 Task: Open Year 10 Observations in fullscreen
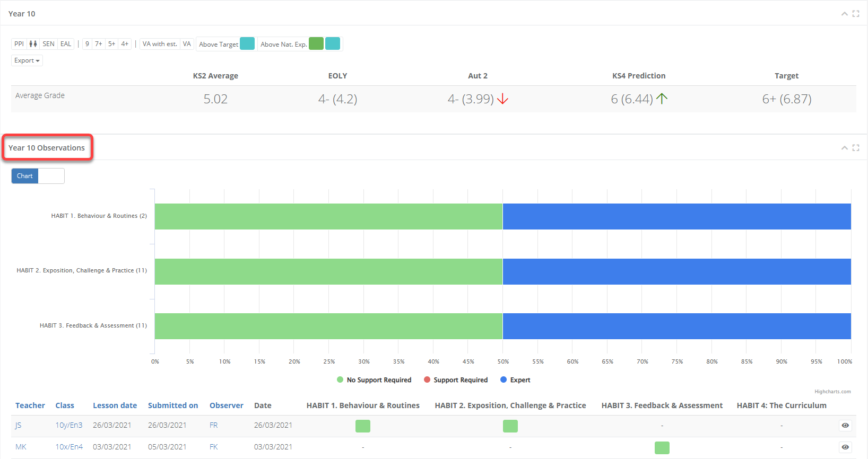(x=856, y=148)
